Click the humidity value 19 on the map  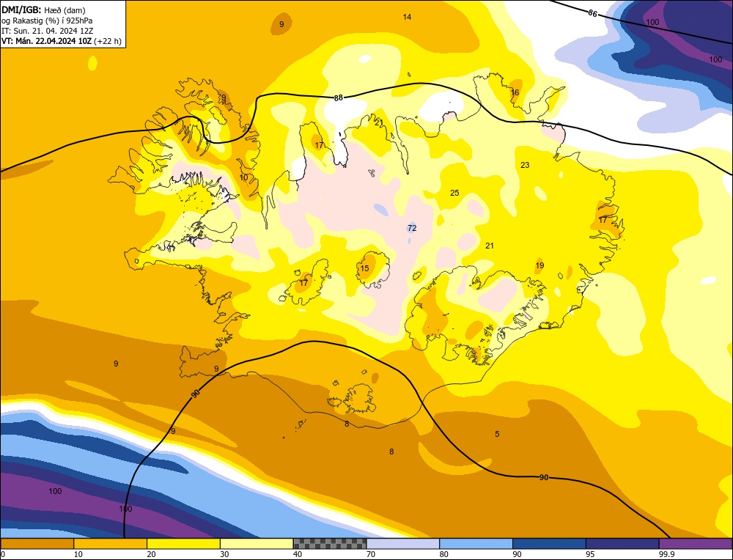(x=539, y=265)
